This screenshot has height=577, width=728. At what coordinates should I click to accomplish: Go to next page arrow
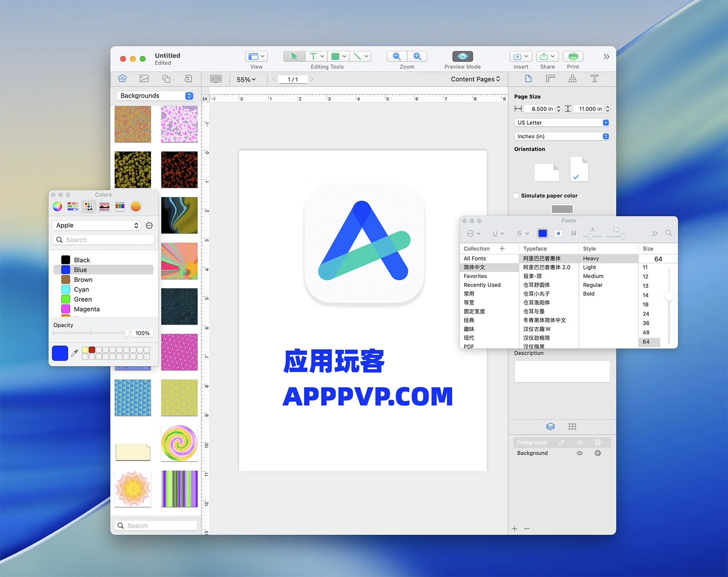pyautogui.click(x=312, y=79)
